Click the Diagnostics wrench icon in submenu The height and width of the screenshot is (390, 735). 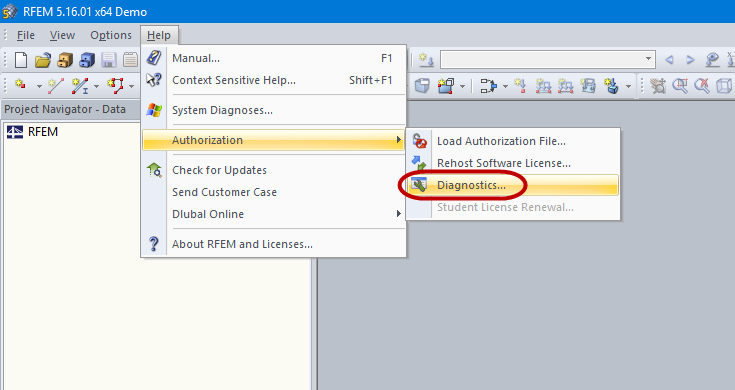(x=419, y=185)
